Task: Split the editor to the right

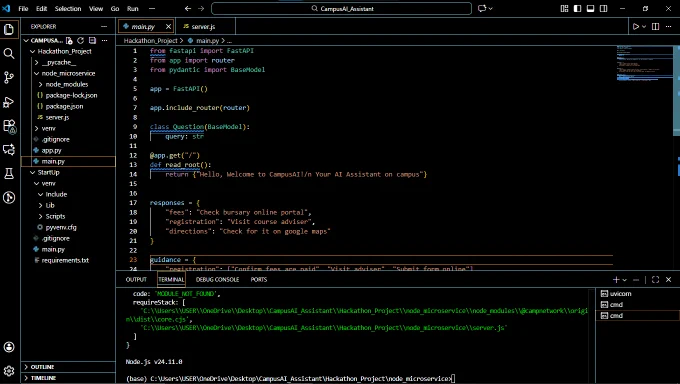Action: pos(656,26)
